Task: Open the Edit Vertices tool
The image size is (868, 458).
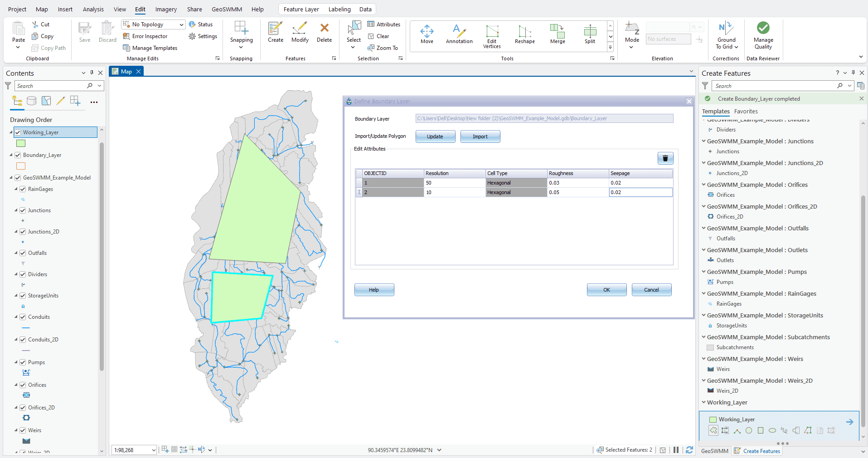Action: click(491, 35)
